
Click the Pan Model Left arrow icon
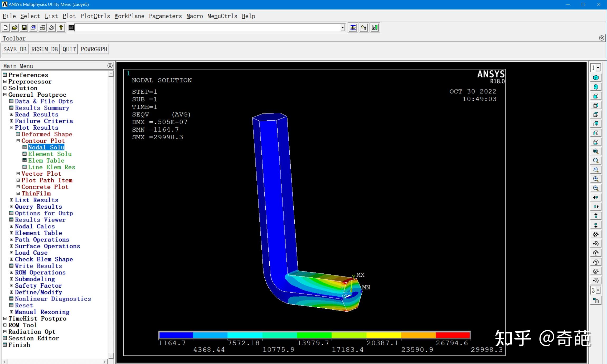[596, 198]
